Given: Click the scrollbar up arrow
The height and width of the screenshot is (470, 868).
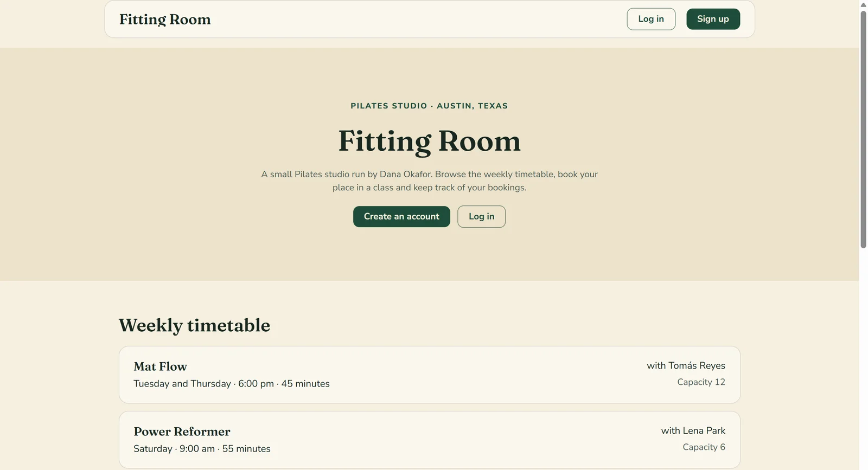Looking at the screenshot, I should click(863, 5).
